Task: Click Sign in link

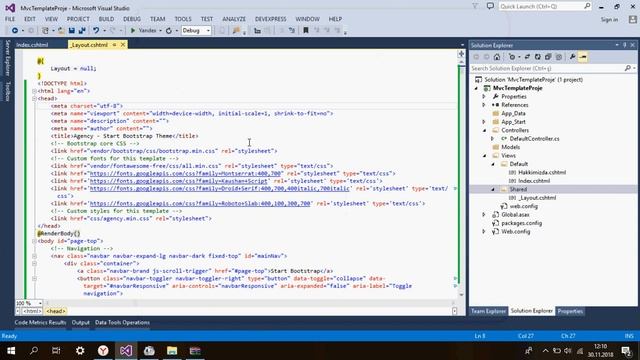Action: (609, 20)
